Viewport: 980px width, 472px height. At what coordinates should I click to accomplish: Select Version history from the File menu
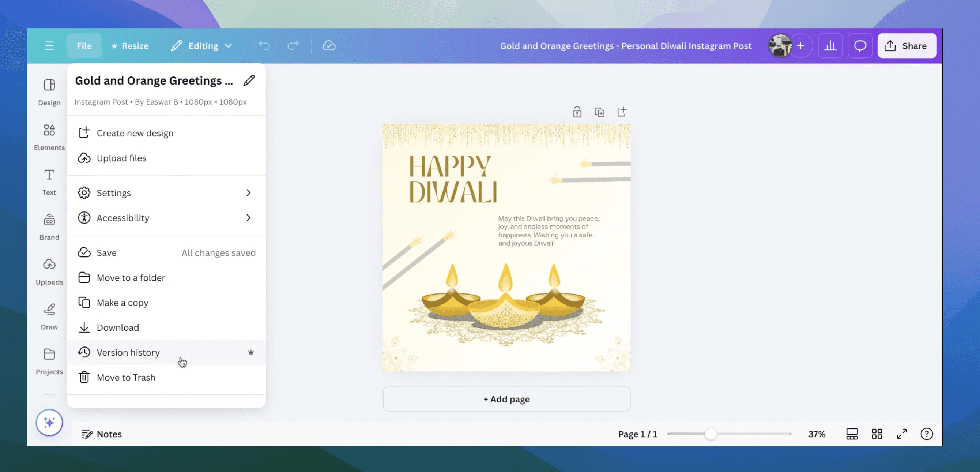click(x=128, y=352)
